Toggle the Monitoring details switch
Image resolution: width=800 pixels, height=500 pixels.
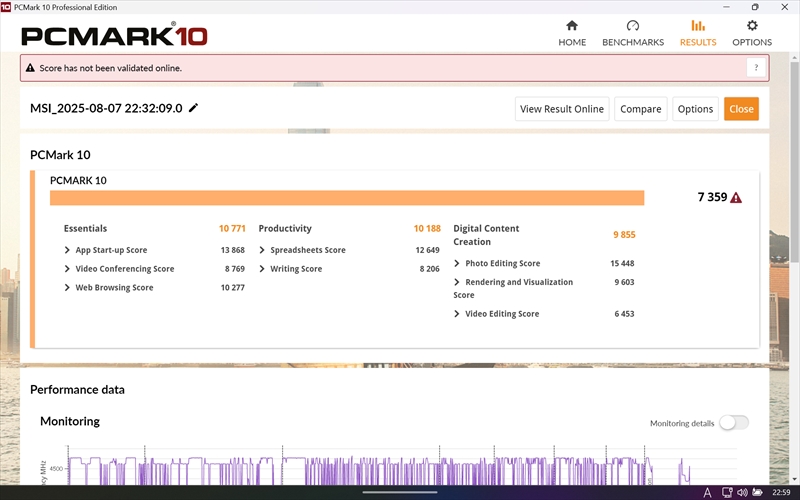[x=734, y=422]
